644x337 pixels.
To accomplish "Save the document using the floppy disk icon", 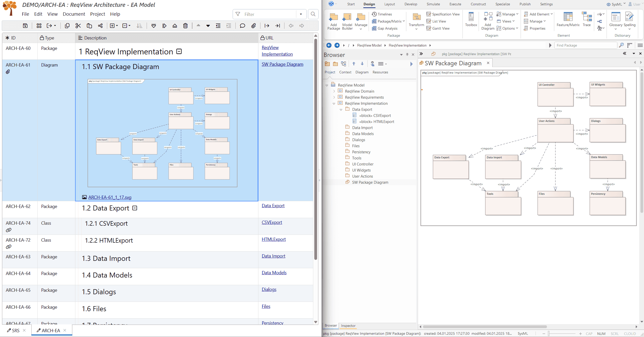I will point(25,26).
